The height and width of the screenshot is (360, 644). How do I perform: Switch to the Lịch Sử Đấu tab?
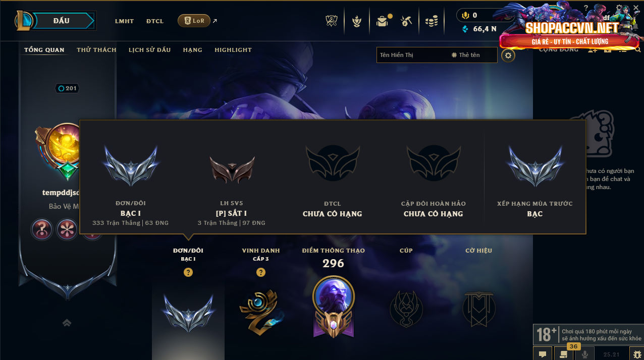pos(149,50)
